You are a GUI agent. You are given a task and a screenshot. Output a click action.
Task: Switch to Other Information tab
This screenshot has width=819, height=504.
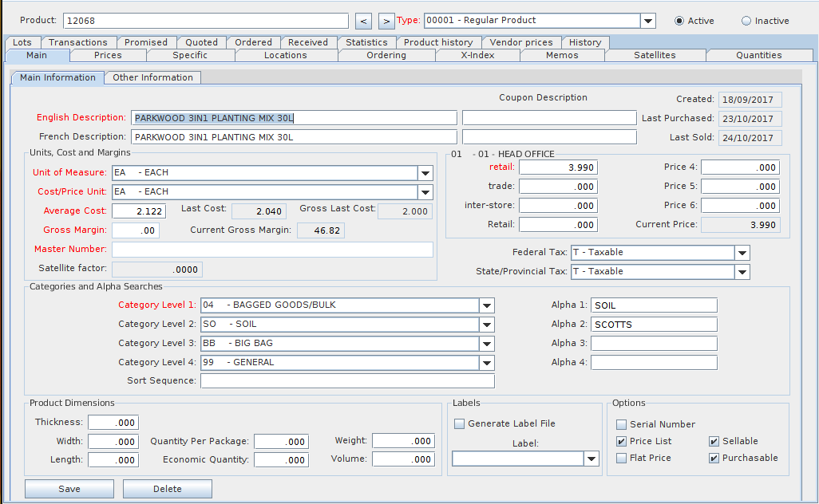[152, 77]
